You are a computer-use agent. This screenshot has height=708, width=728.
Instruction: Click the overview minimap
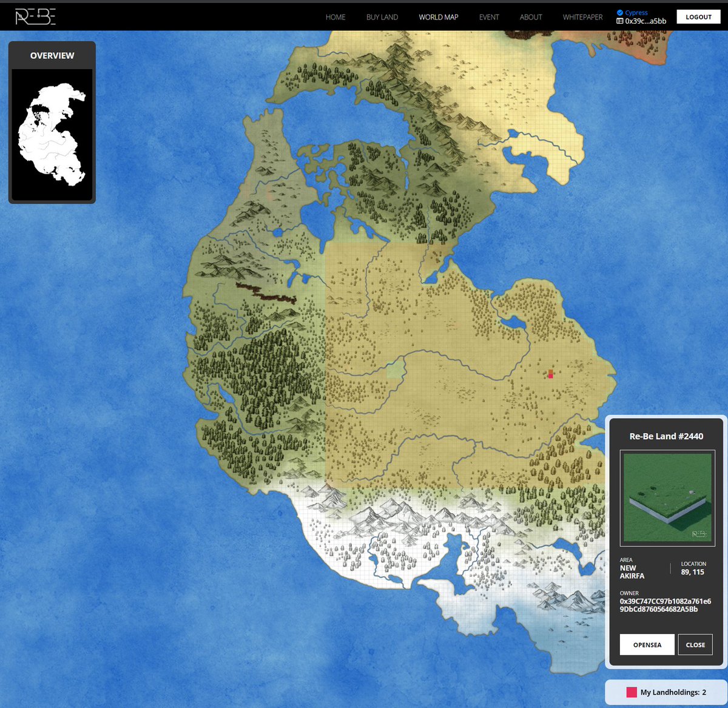[x=52, y=134]
